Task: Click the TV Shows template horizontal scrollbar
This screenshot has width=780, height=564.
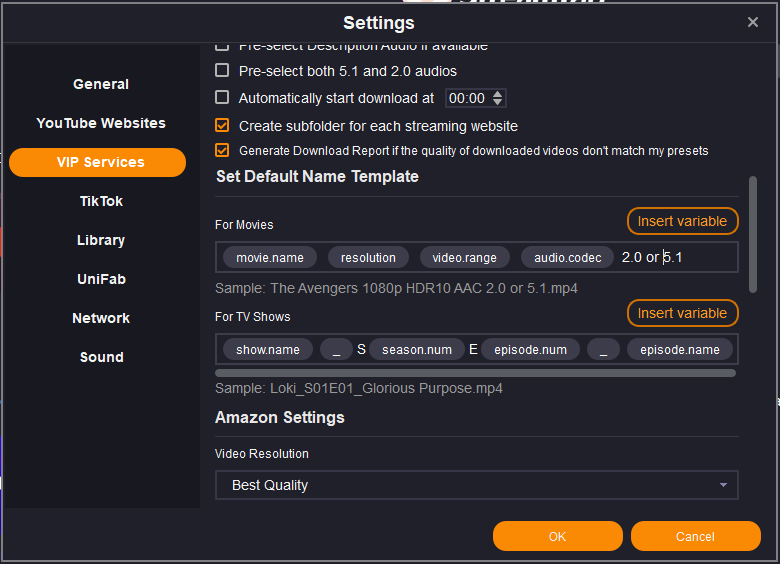Action: coord(475,373)
